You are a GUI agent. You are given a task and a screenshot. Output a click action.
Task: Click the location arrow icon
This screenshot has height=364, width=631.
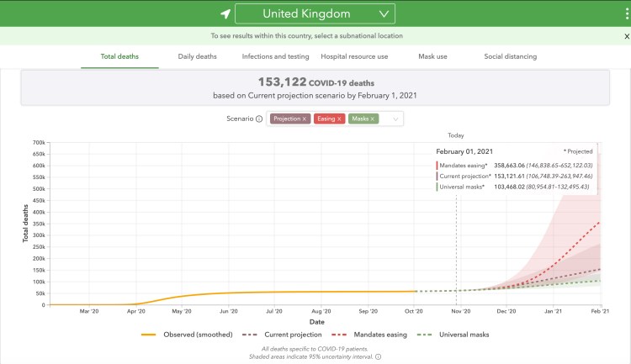coord(225,13)
